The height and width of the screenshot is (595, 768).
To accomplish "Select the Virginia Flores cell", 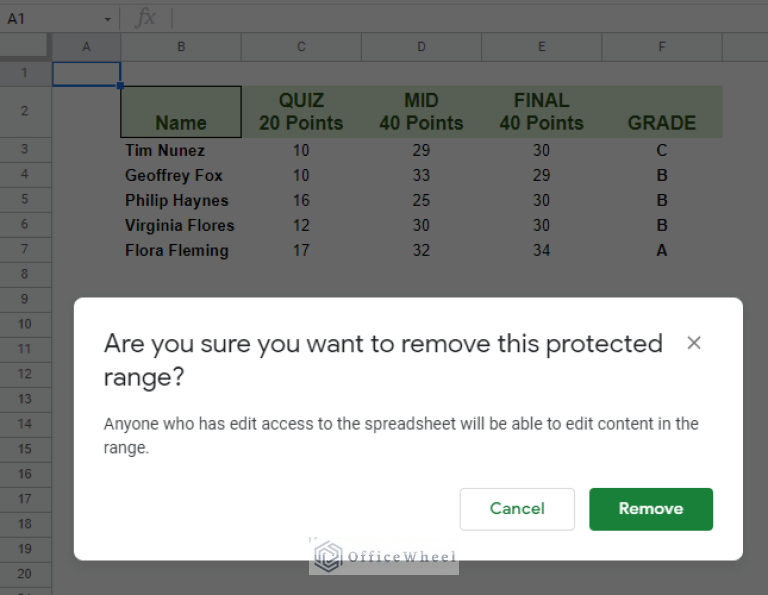I will point(181,225).
